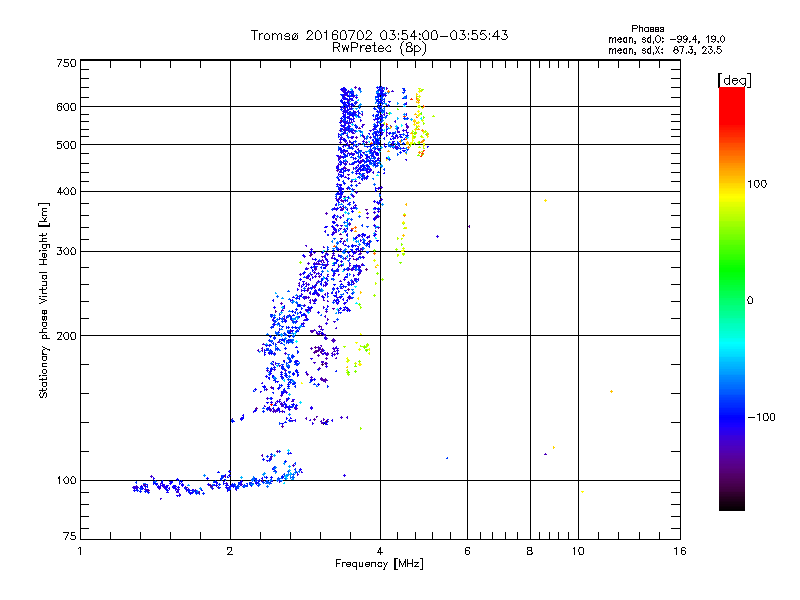Click the green zero region of color bar
The width and height of the screenshot is (800, 600).
pos(732,300)
